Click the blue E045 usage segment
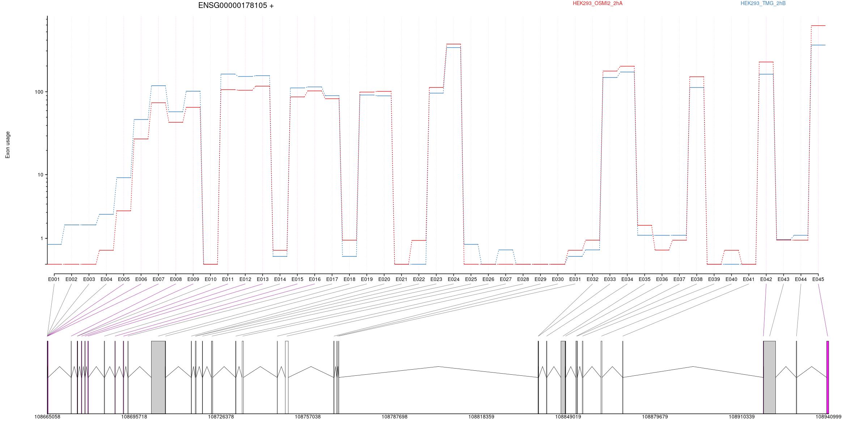 point(818,45)
